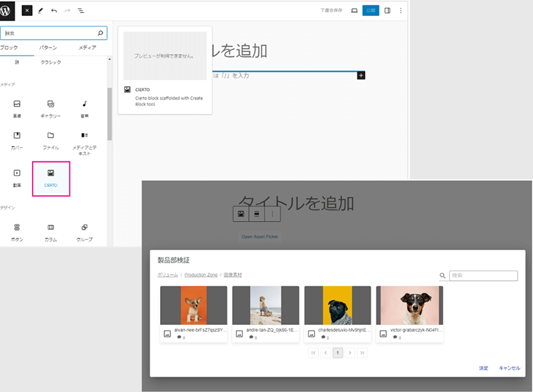Click the blue 公開 publish button
The height and width of the screenshot is (392, 533).
pyautogui.click(x=370, y=10)
